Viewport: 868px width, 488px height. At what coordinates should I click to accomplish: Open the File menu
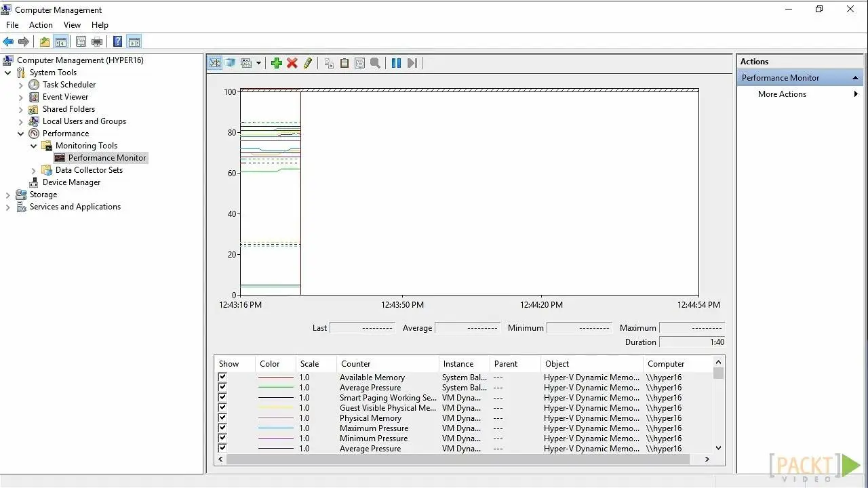pos(12,25)
